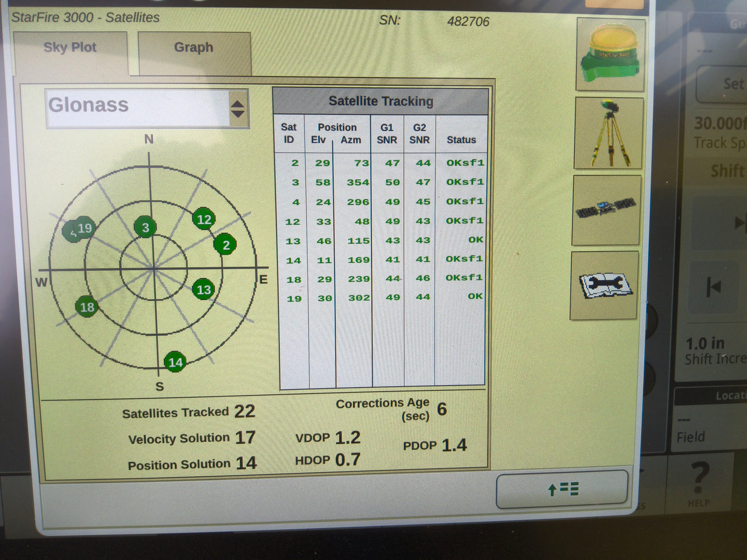Select satellite 14 on the sky plot
Image resolution: width=747 pixels, height=560 pixels.
(175, 362)
